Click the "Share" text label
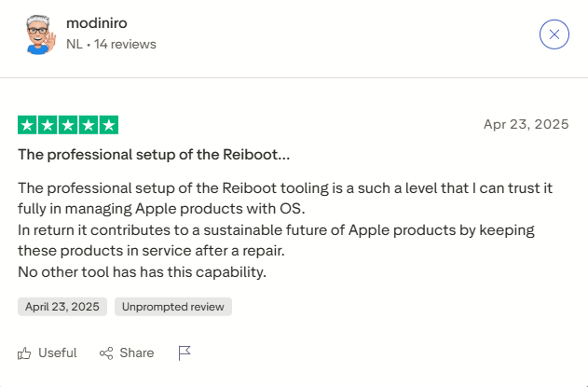This screenshot has width=588, height=387. pyautogui.click(x=137, y=352)
